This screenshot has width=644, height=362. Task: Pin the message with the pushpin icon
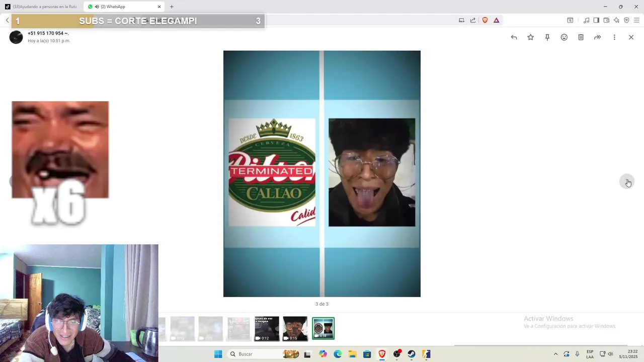click(x=547, y=37)
